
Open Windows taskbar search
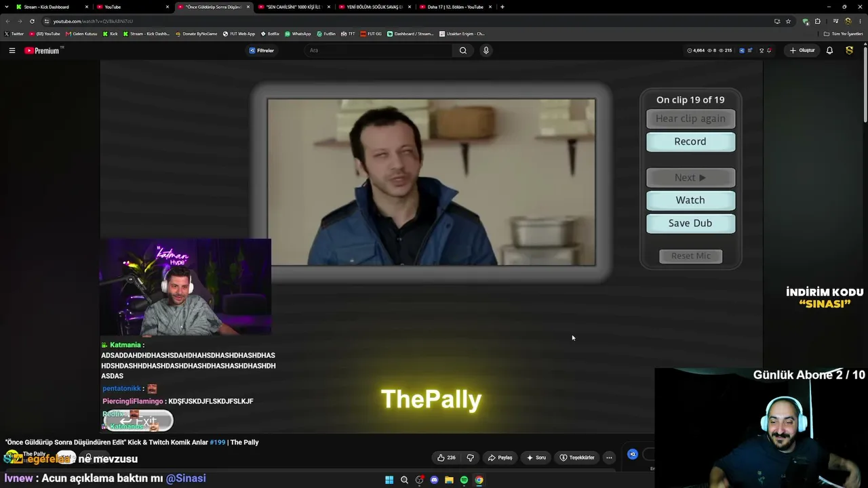coord(404,480)
